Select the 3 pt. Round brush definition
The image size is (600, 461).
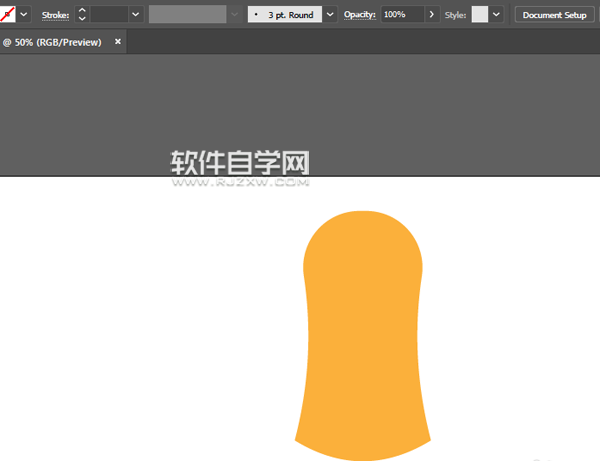point(284,15)
